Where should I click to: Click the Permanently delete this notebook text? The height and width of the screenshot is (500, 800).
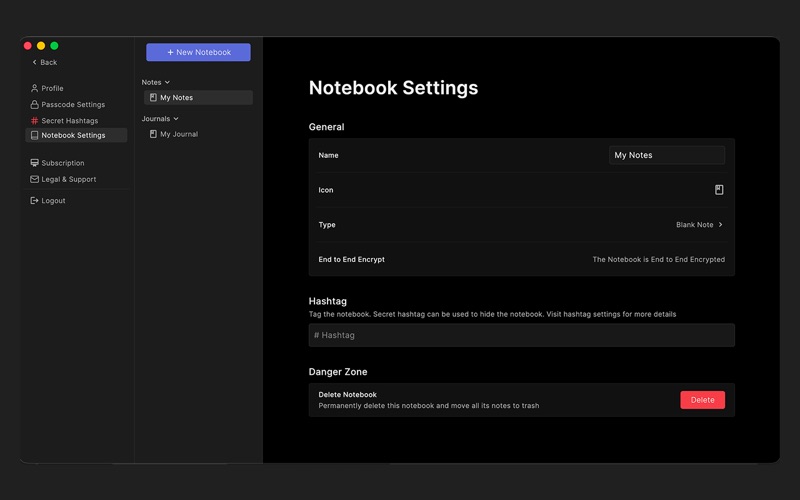click(429, 406)
